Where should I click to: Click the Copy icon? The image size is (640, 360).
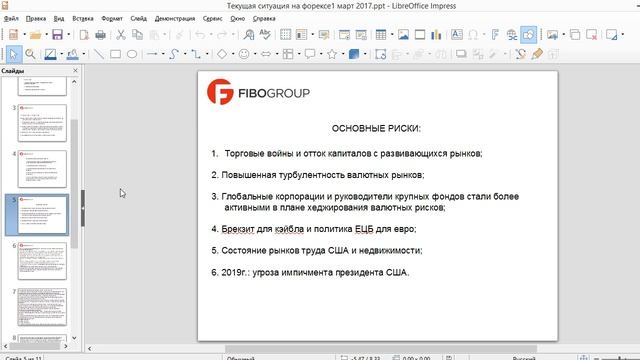[138, 35]
